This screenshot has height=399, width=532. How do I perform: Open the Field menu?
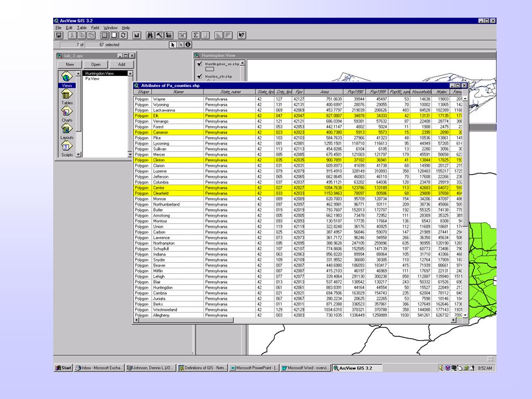pyautogui.click(x=95, y=28)
